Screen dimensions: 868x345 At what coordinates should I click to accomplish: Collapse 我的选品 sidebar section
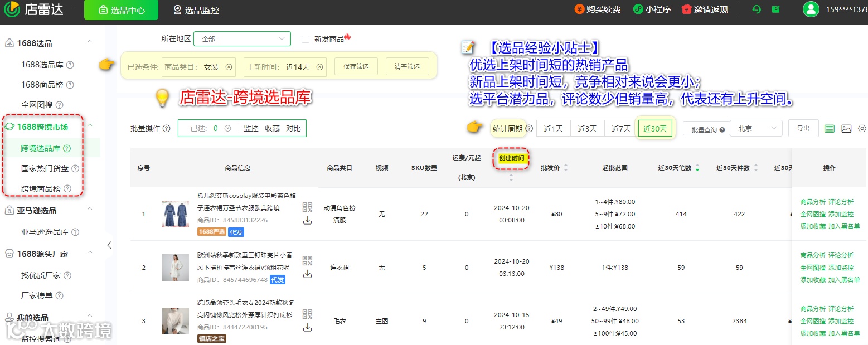click(x=90, y=317)
